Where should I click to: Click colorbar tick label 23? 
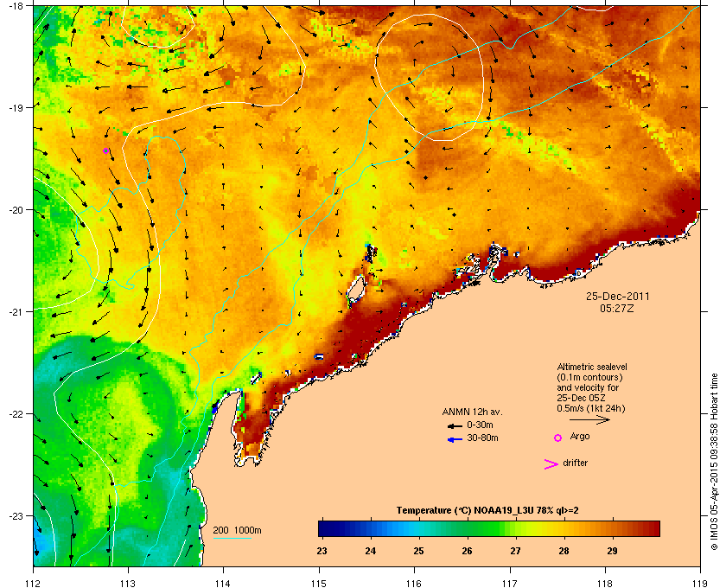(x=322, y=551)
